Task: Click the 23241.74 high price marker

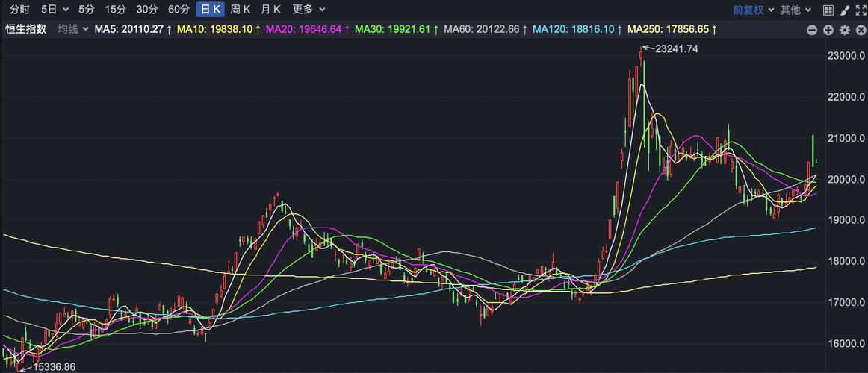Action: coord(676,48)
